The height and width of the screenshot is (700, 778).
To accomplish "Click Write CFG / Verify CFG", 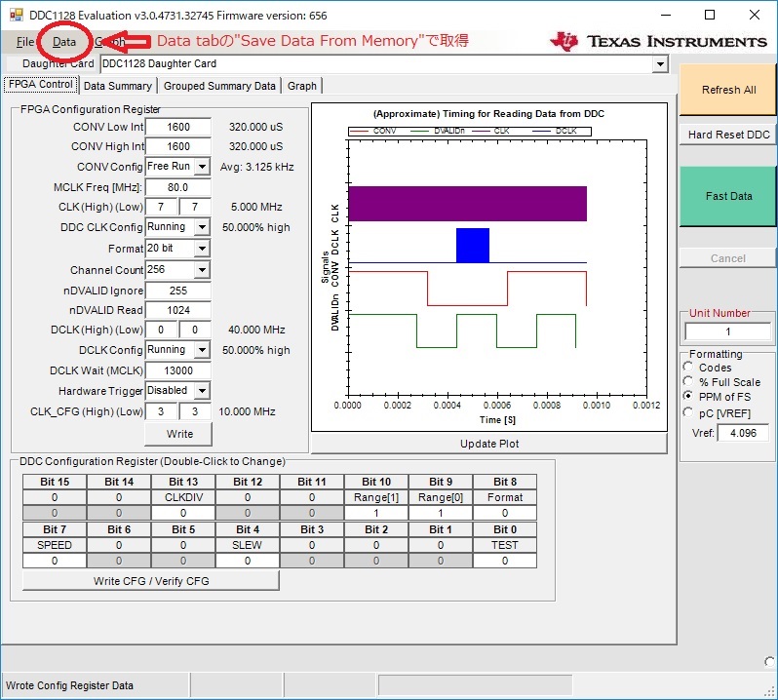I will pos(151,581).
